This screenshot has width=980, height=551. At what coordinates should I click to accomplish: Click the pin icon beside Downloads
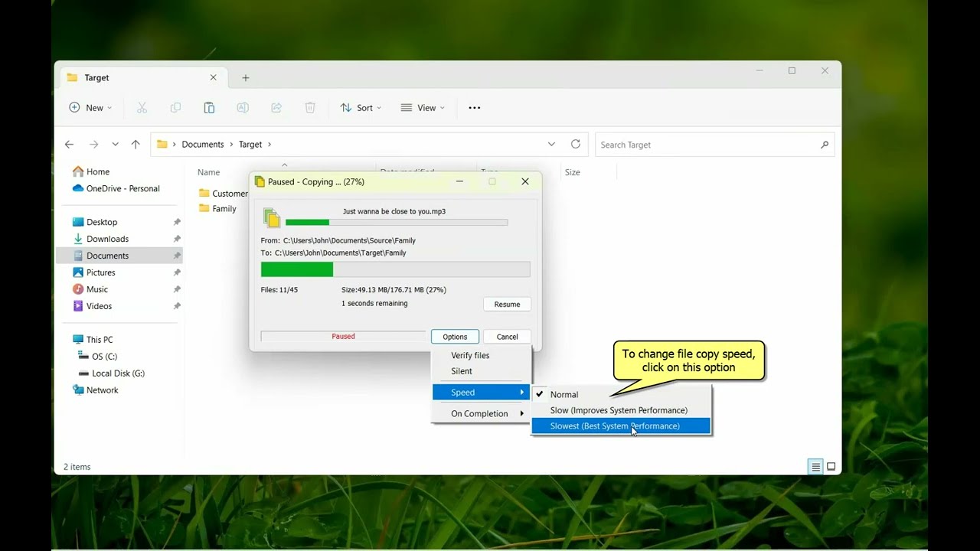177,239
